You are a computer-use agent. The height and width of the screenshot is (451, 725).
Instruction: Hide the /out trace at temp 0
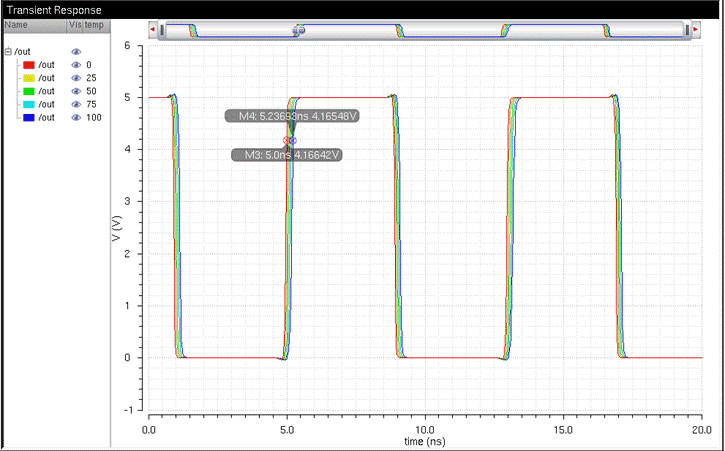pyautogui.click(x=76, y=65)
